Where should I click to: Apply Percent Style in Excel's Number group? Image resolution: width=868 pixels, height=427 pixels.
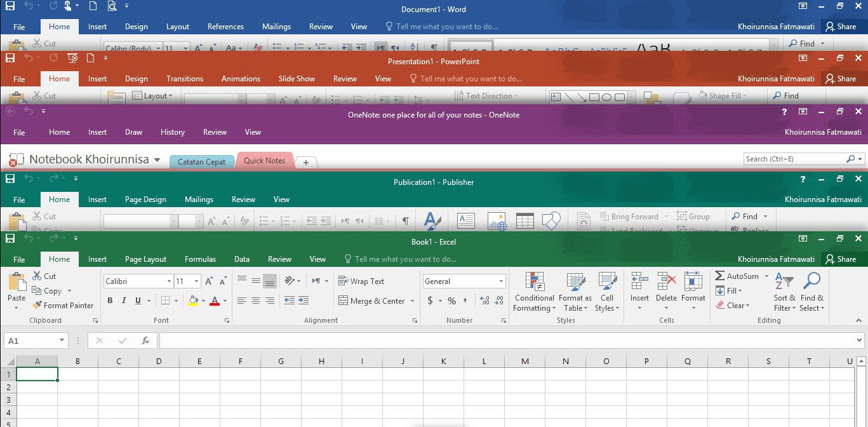[x=451, y=301]
